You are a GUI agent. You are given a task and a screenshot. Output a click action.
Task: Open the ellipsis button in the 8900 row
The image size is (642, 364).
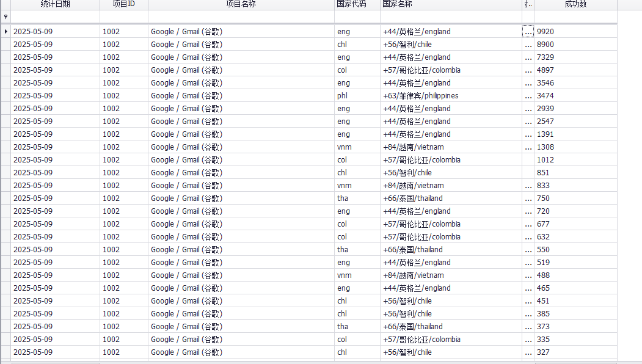528,44
